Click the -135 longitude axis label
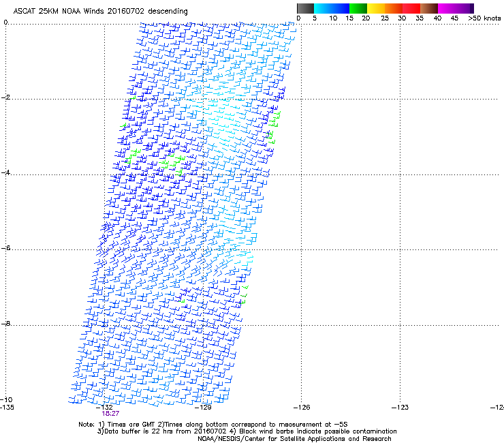Viewport: 504px width, 443px height. pyautogui.click(x=7, y=408)
